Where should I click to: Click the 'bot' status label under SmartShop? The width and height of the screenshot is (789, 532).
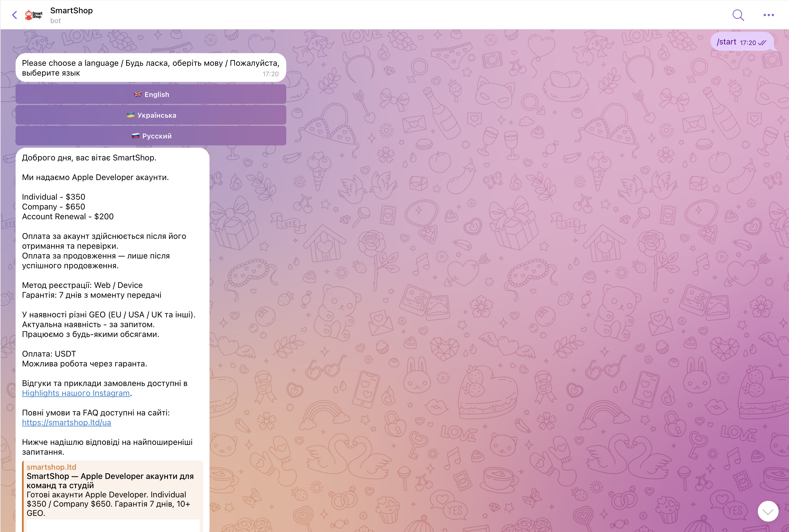(55, 21)
